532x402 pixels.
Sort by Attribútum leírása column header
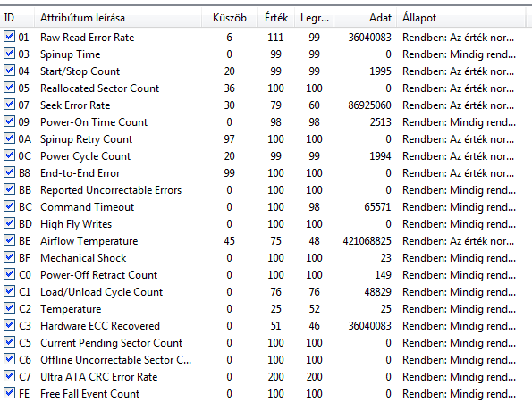[x=118, y=17]
